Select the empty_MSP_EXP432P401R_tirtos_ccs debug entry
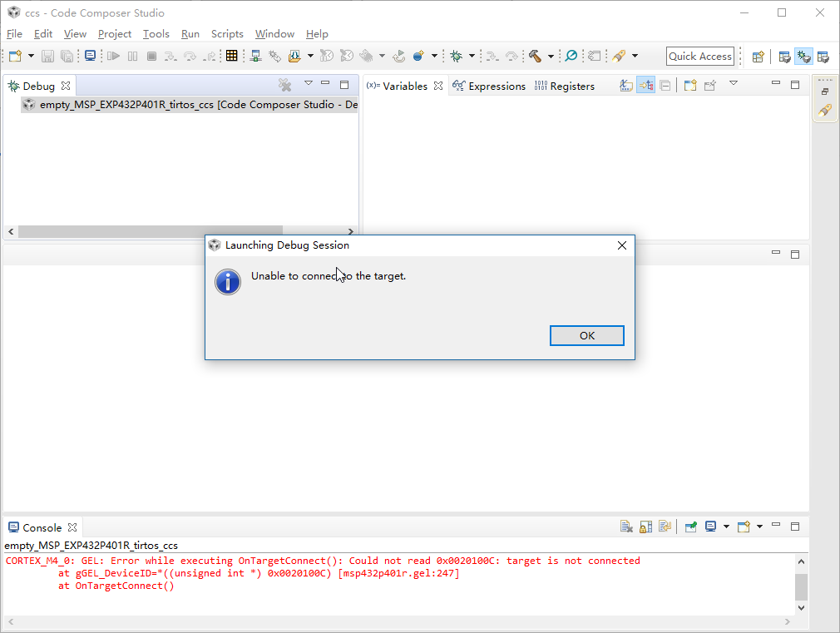Viewport: 840px width, 633px height. tap(189, 105)
